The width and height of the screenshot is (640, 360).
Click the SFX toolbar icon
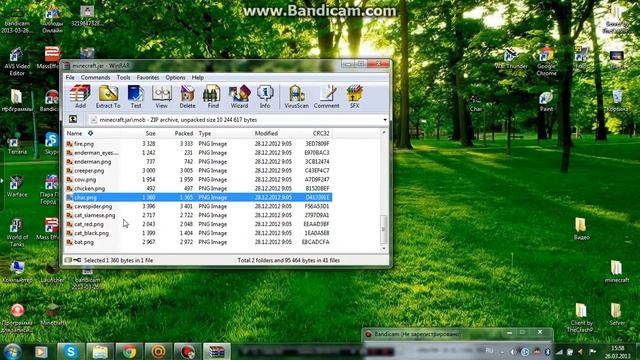(x=354, y=97)
